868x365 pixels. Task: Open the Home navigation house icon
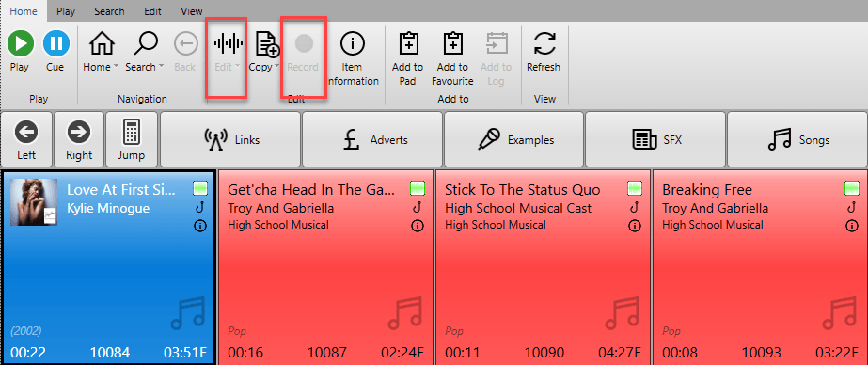click(x=102, y=43)
